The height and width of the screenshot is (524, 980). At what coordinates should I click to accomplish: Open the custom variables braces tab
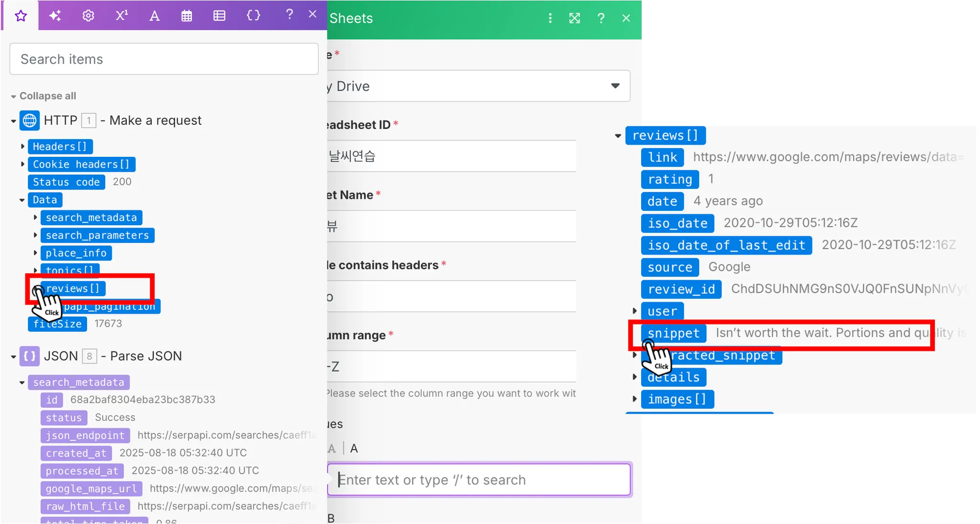tap(253, 16)
